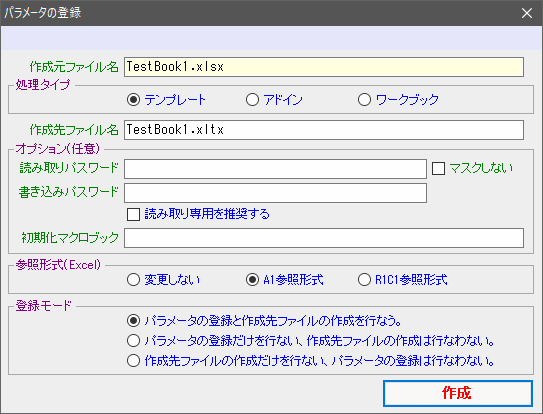Click the 初期化マクロブック input field
Image resolution: width=543 pixels, height=414 pixels.
[324, 238]
